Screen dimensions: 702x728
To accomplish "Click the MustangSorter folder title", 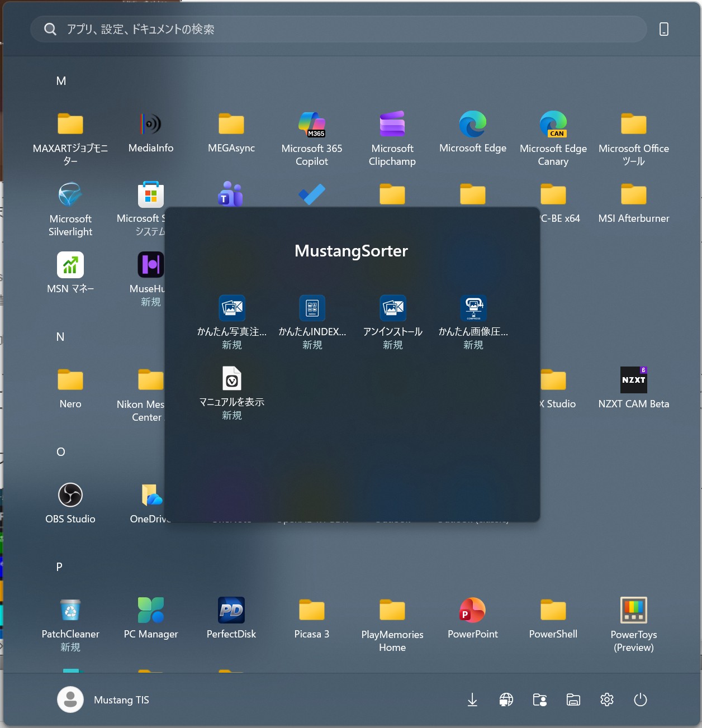I will 351,251.
